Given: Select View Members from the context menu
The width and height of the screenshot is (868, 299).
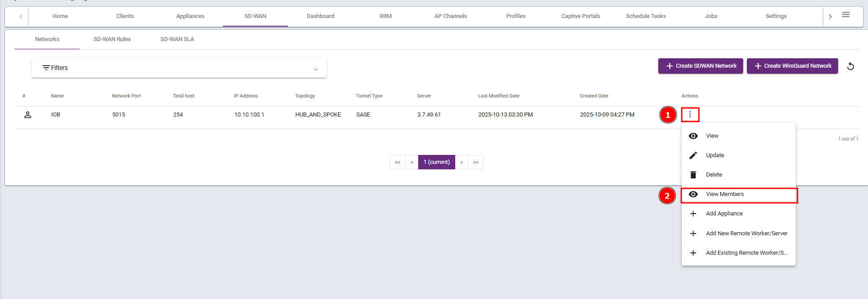Looking at the screenshot, I should click(x=725, y=194).
